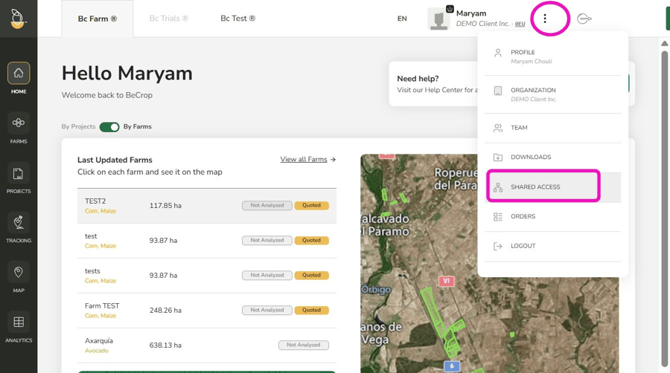The height and width of the screenshot is (373, 670).
Task: Click the logout icon beside the menu
Action: [584, 19]
